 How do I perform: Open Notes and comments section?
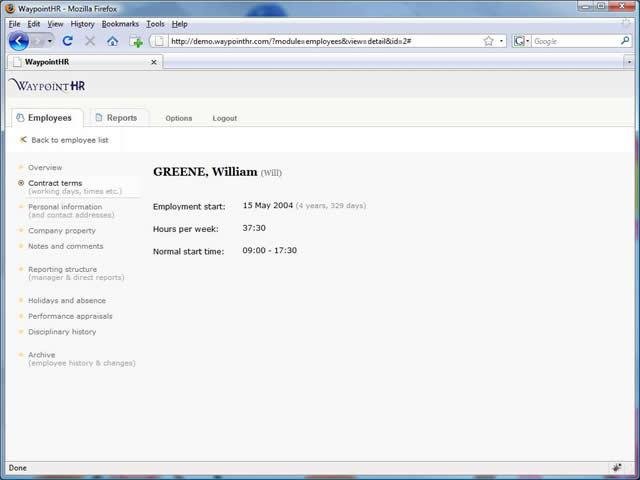(x=65, y=246)
